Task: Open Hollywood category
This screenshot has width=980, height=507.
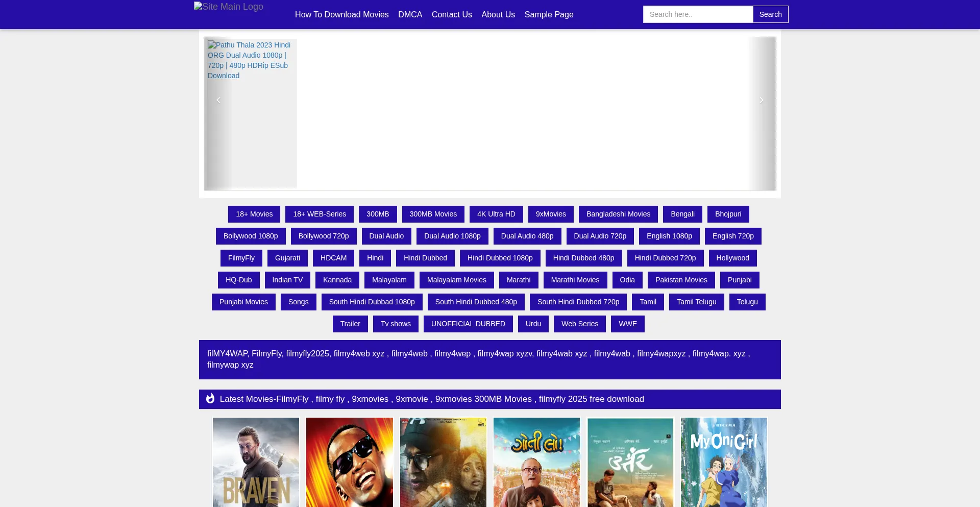Action: point(733,258)
